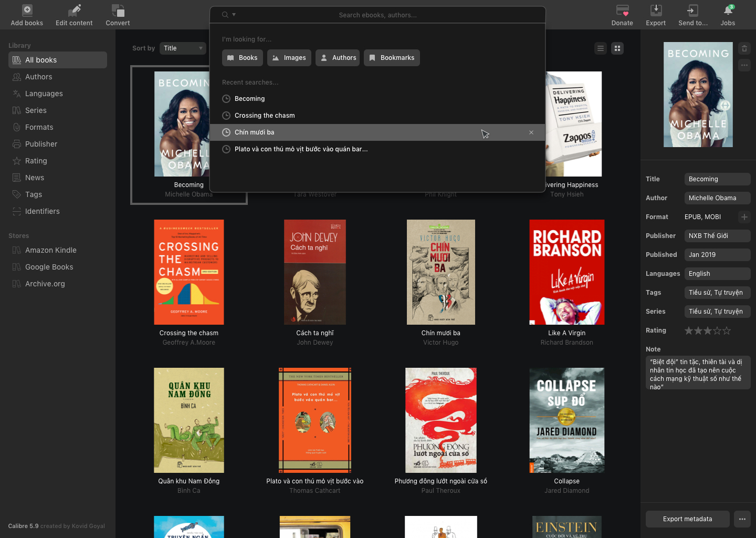
Task: Filter search by Images
Action: tap(289, 58)
